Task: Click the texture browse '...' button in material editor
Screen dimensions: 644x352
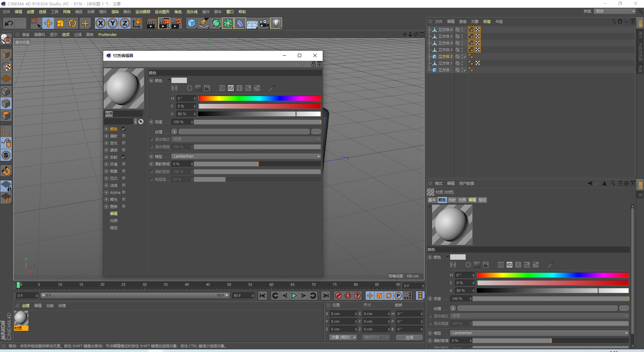Action: (x=316, y=132)
